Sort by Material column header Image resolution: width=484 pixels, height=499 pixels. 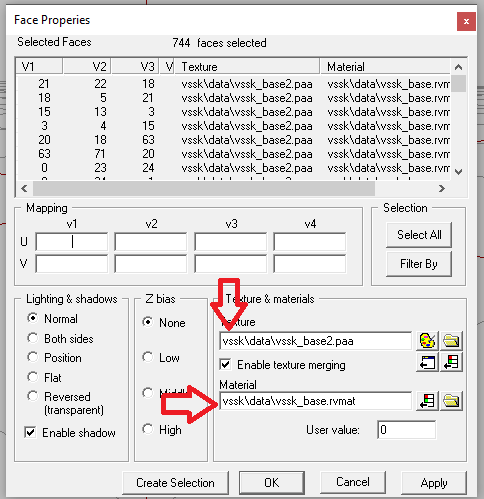tap(385, 66)
